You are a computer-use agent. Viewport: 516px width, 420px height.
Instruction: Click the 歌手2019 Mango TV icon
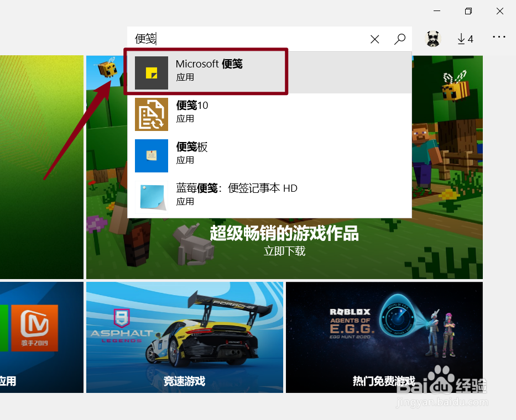coord(34,328)
